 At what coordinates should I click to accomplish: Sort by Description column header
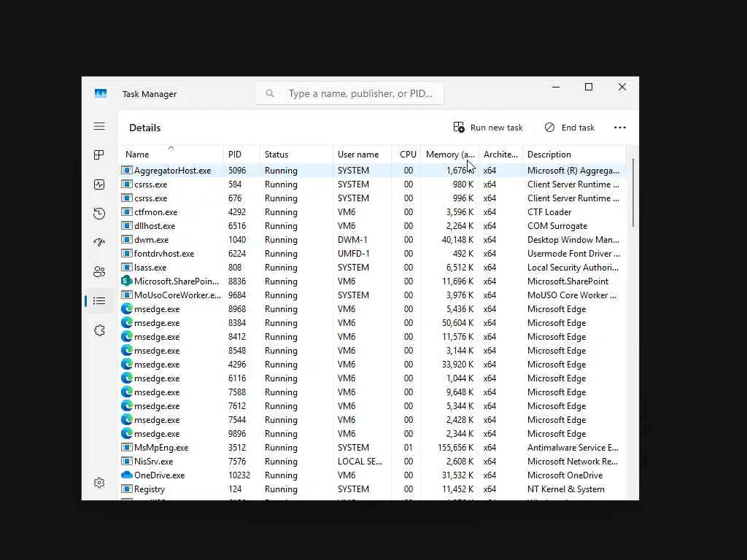click(x=574, y=154)
